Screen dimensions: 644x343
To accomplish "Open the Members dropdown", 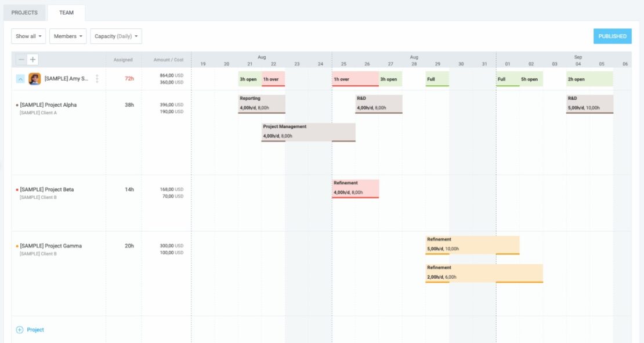I will point(68,37).
